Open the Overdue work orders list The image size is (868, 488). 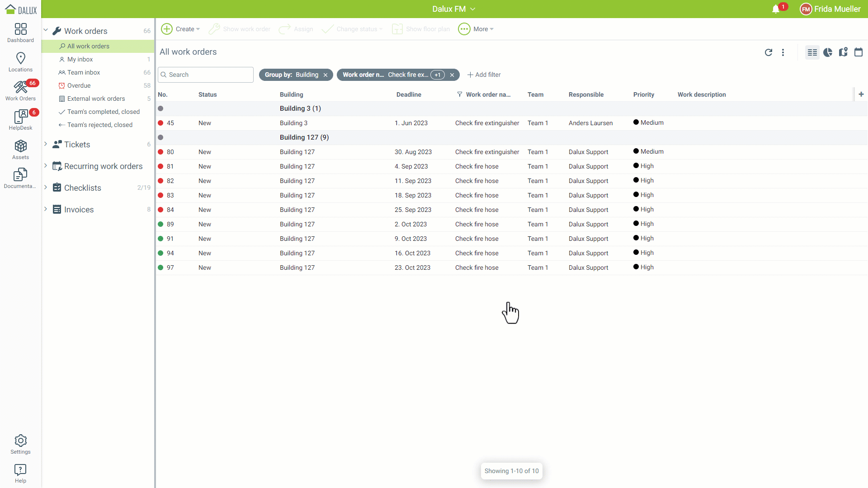(79, 85)
